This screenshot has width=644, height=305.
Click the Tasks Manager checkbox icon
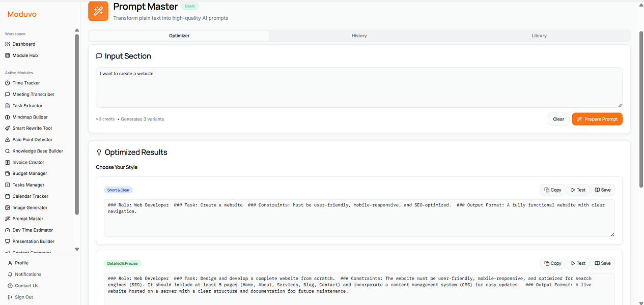coord(8,185)
